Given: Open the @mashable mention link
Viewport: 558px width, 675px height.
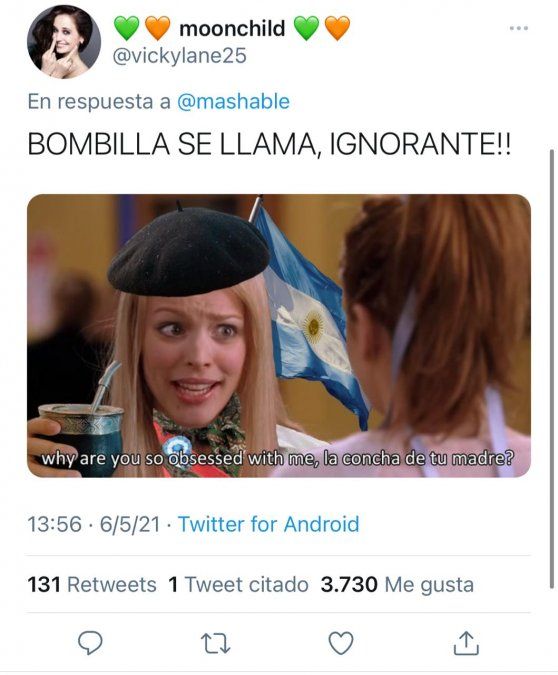Looking at the screenshot, I should click(233, 102).
